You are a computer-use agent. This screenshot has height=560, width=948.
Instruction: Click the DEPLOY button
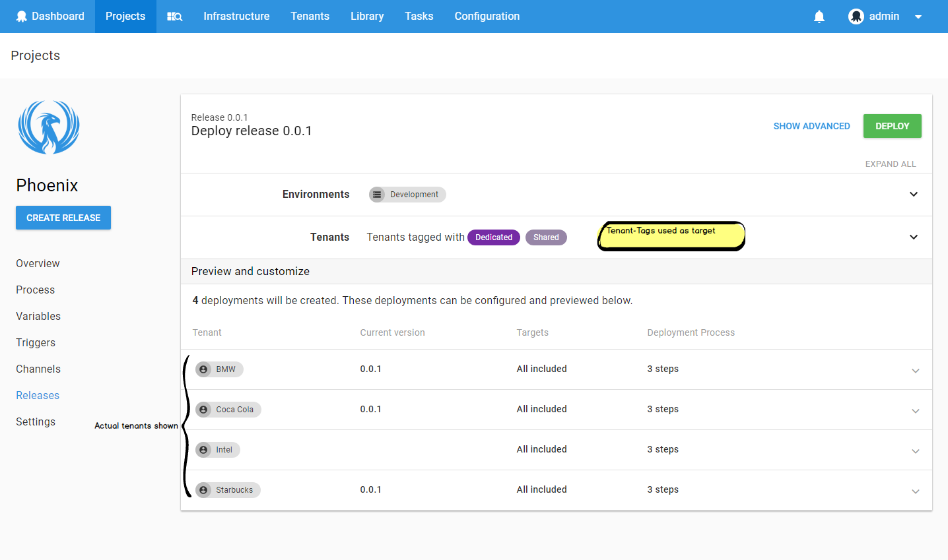click(892, 126)
